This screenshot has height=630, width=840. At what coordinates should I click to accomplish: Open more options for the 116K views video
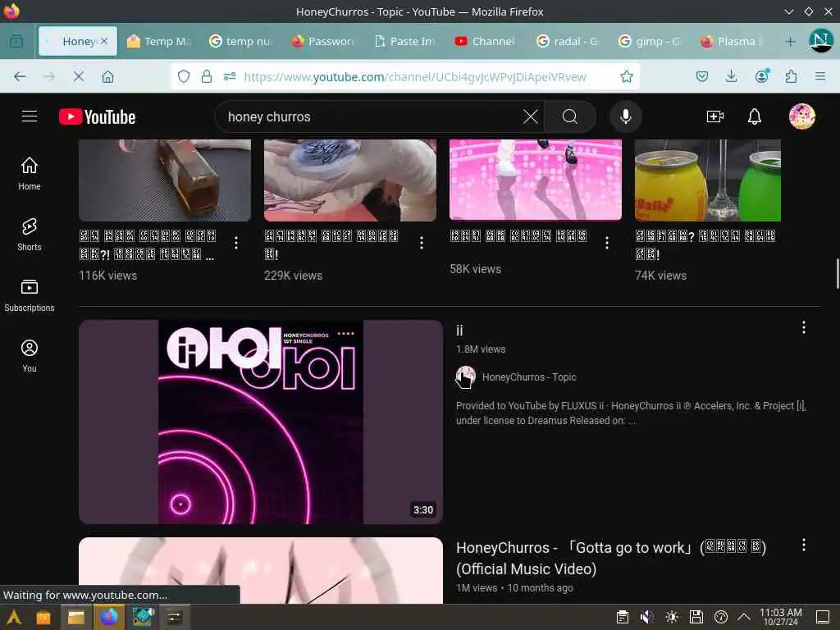click(236, 243)
